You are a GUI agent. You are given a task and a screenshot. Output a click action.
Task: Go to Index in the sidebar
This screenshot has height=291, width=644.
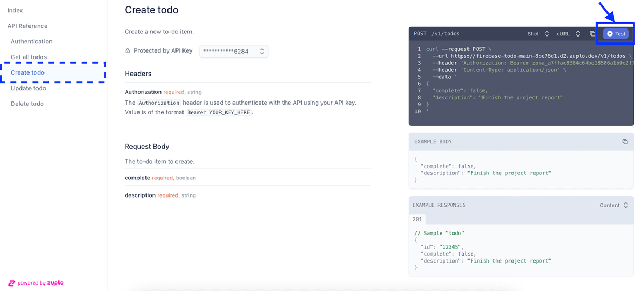(15, 10)
